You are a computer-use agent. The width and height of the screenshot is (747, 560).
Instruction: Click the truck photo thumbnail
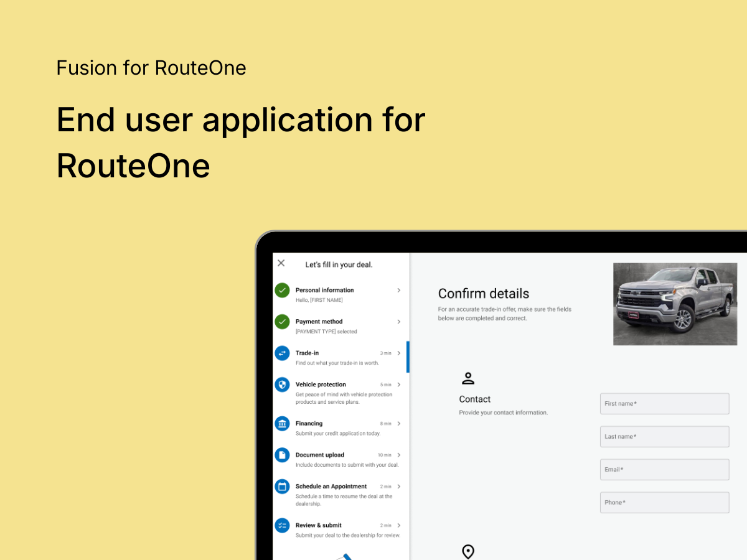click(x=675, y=304)
